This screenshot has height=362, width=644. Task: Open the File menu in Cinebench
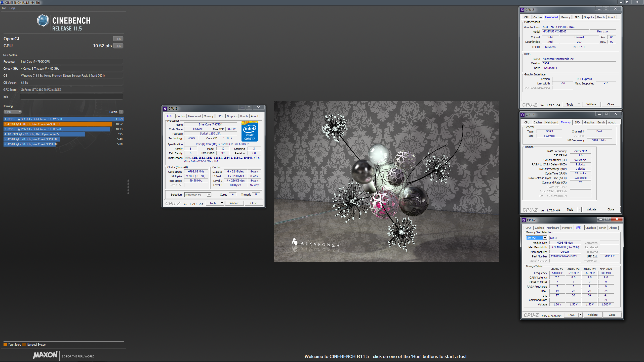click(4, 8)
